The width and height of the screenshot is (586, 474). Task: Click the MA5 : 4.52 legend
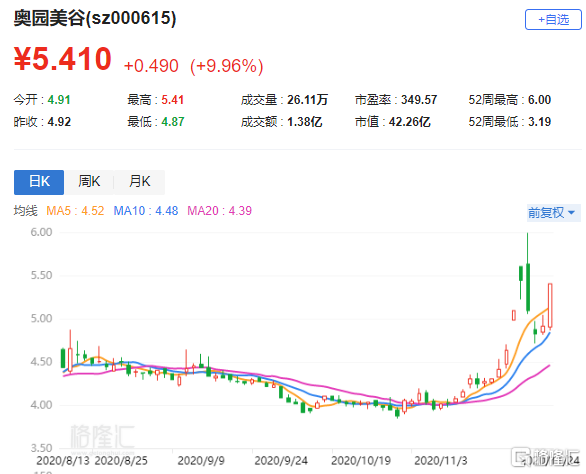click(x=75, y=211)
